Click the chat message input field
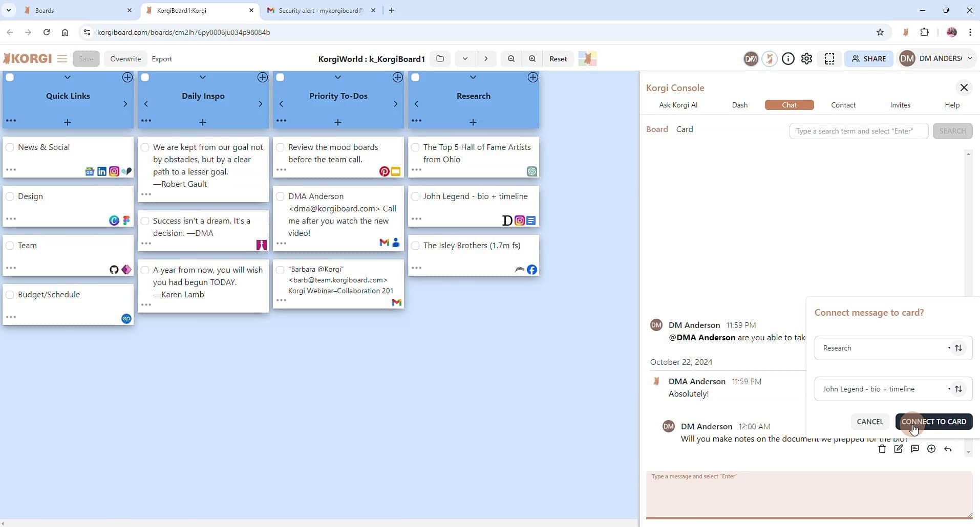980x527 pixels. tap(808, 494)
